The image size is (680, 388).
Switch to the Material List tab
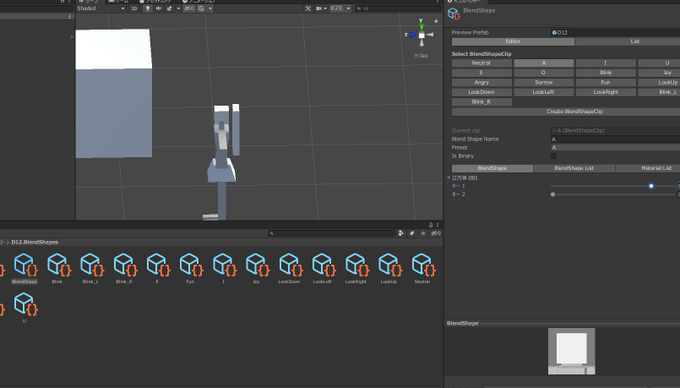click(x=648, y=168)
